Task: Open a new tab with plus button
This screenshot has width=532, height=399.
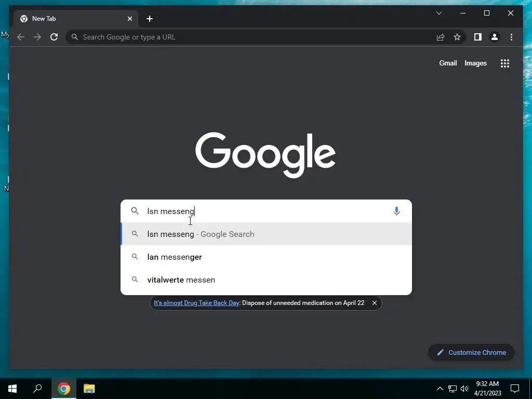Action: point(150,19)
